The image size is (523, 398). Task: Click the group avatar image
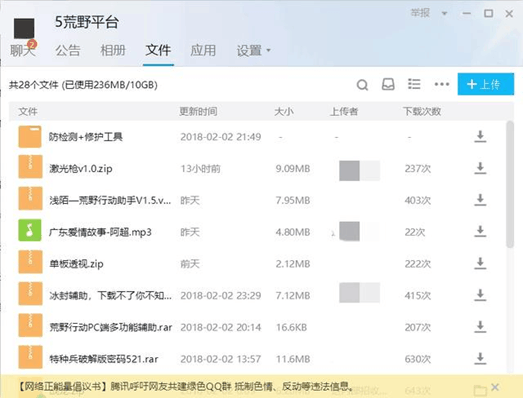tap(24, 28)
